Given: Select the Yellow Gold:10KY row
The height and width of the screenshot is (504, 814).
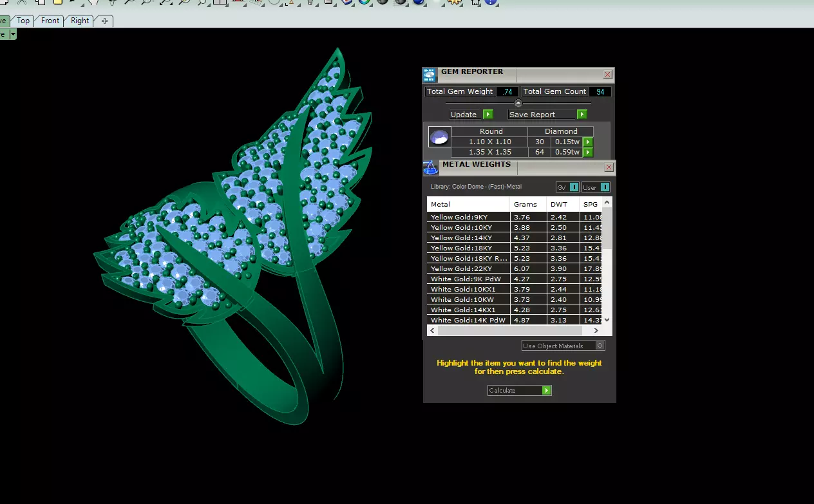Looking at the screenshot, I should coord(515,227).
